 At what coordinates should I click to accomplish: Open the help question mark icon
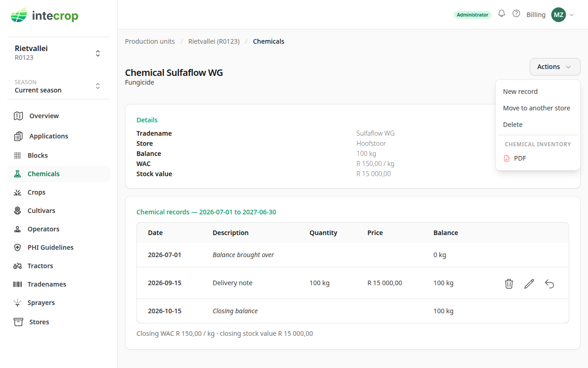pos(516,14)
